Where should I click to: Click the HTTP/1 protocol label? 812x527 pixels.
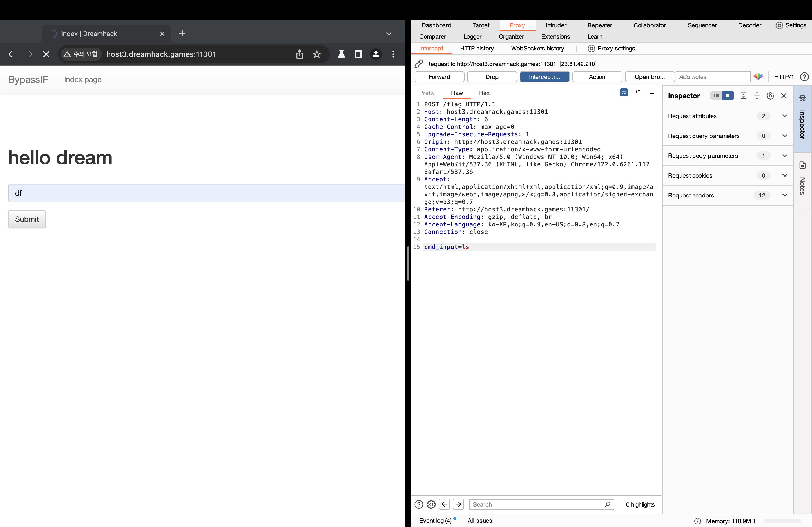[784, 77]
